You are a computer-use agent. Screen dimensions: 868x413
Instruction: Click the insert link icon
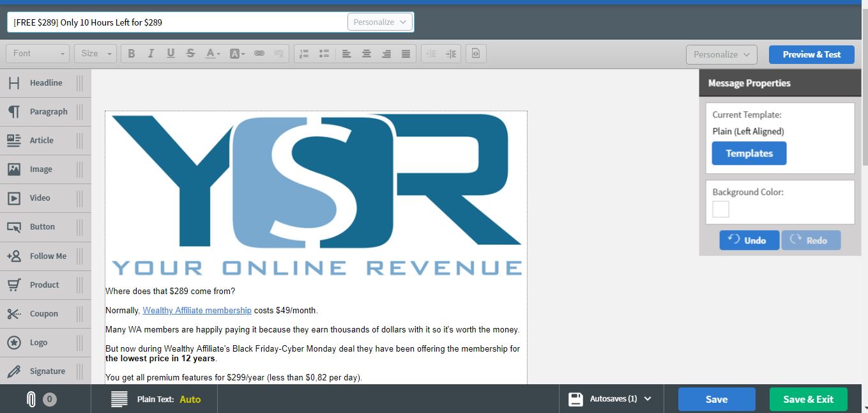(259, 54)
